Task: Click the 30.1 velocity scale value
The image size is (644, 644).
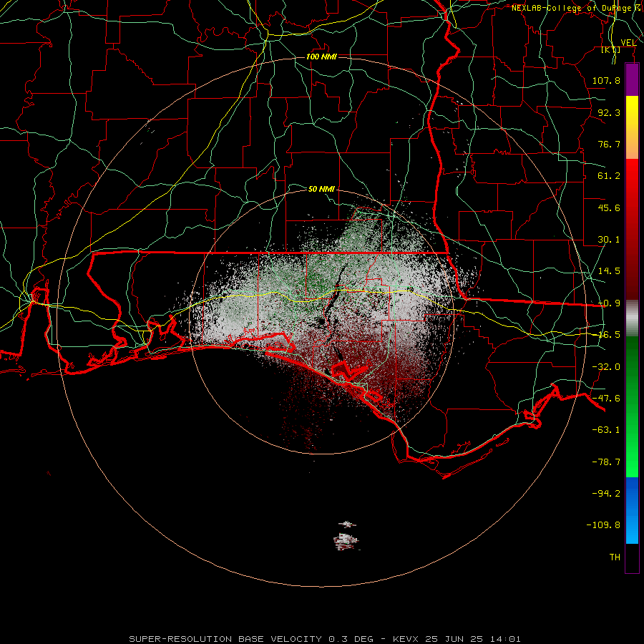Action: point(609,240)
